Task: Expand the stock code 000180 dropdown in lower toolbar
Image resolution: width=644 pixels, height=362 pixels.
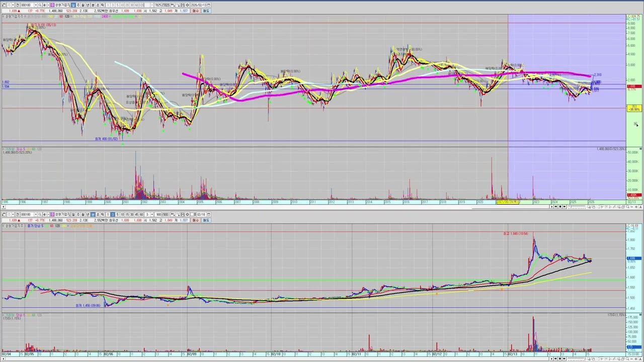Action: (x=36, y=215)
